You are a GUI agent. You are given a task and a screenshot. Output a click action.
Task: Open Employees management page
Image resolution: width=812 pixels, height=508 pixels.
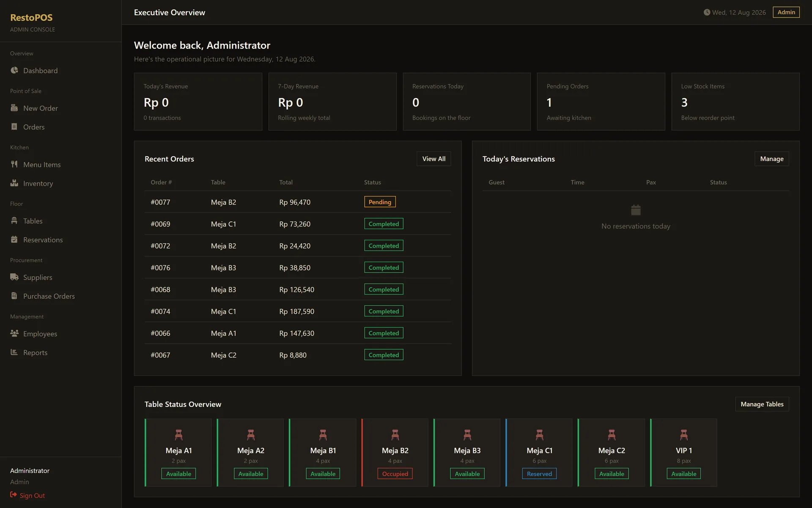tap(60, 334)
